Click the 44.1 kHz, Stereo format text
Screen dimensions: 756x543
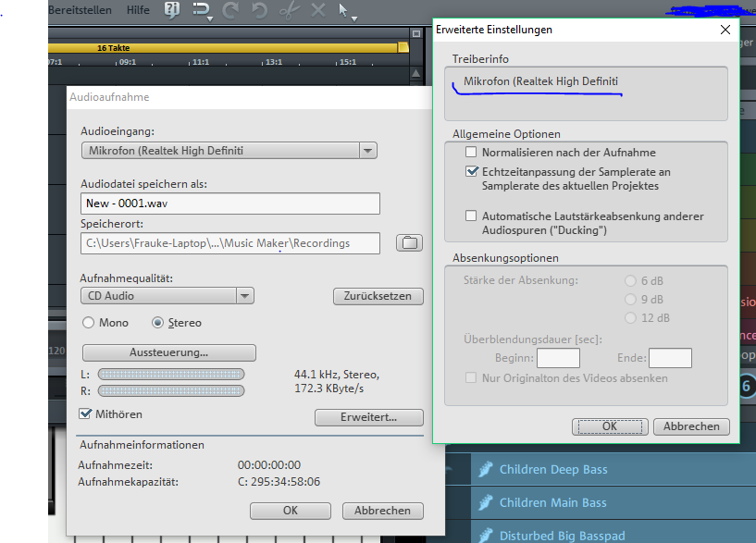click(337, 375)
